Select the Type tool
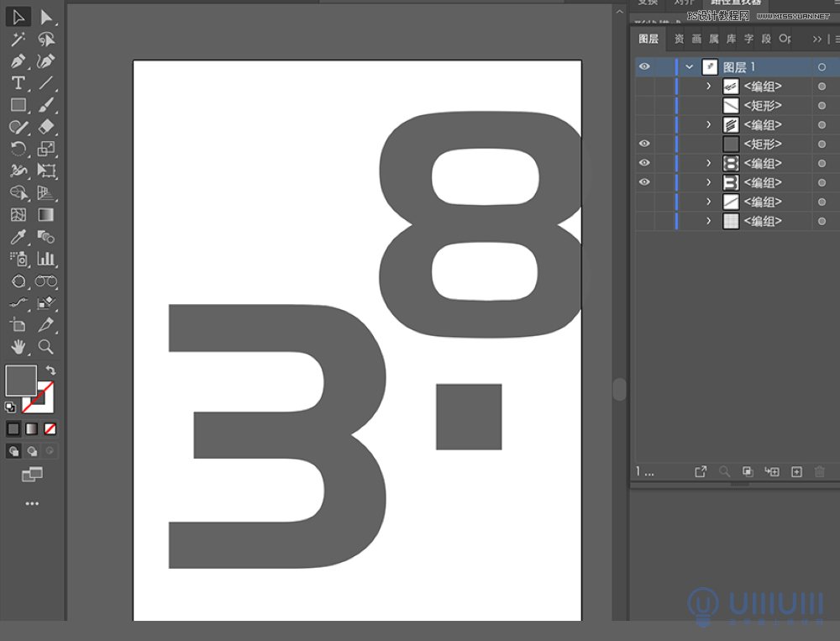 pos(18,82)
